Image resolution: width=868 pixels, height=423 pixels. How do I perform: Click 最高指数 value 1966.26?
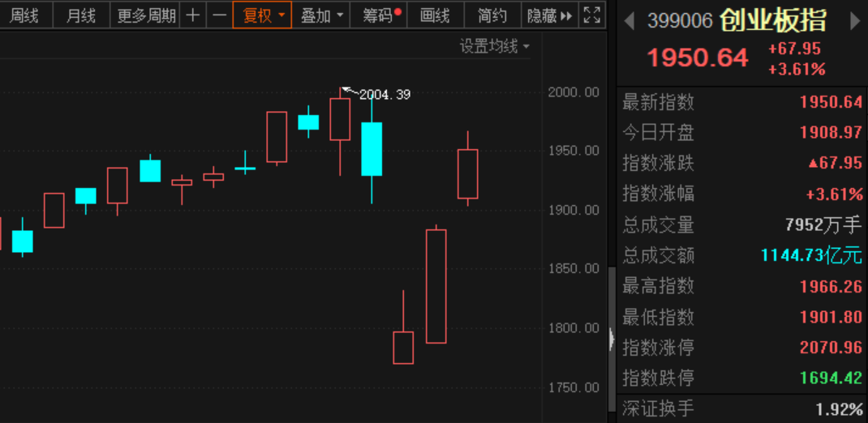point(831,286)
